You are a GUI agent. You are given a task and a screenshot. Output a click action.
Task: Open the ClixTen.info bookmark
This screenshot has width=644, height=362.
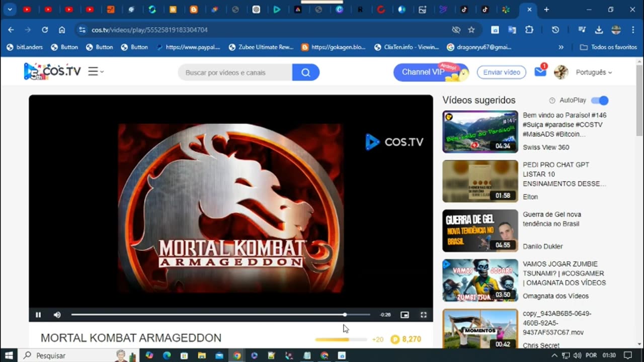pos(407,47)
